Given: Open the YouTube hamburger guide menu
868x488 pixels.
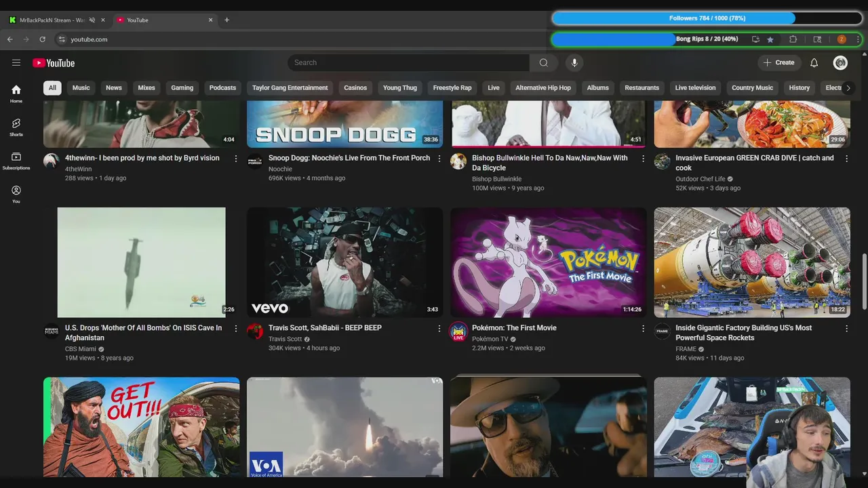Looking at the screenshot, I should tap(16, 62).
